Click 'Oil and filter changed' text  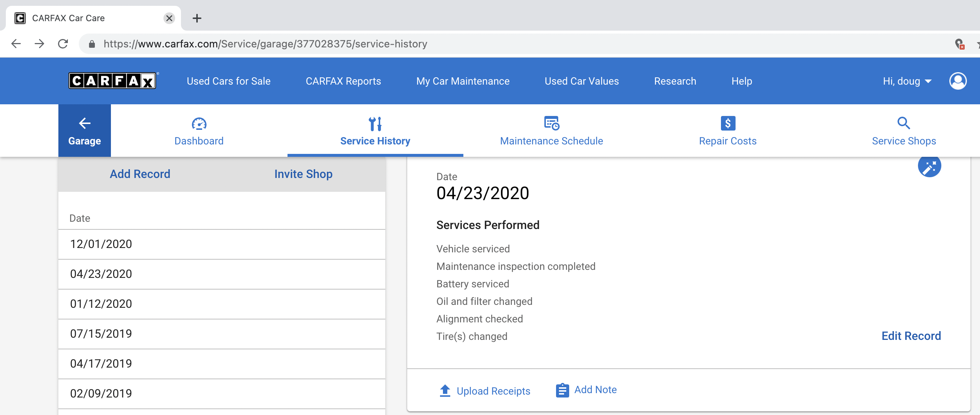(484, 301)
